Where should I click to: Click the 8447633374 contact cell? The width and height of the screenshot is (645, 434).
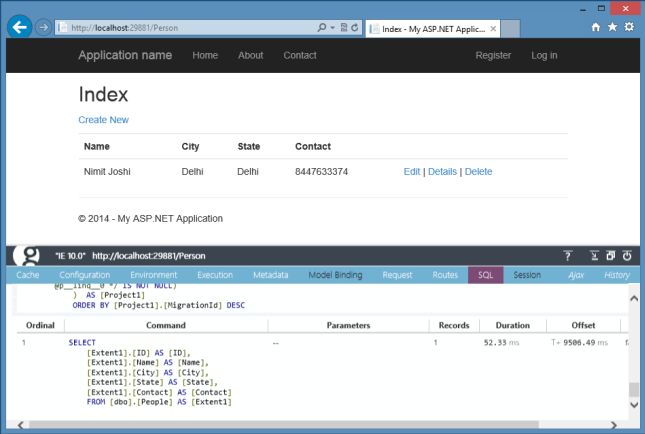point(321,172)
